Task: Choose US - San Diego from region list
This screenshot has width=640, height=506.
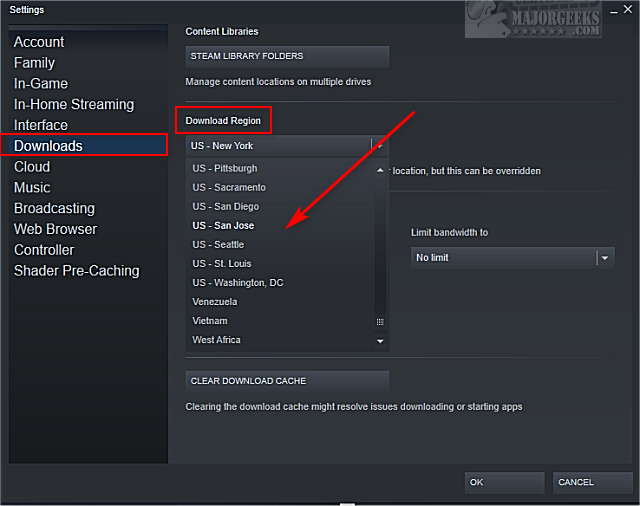Action: coord(281,207)
